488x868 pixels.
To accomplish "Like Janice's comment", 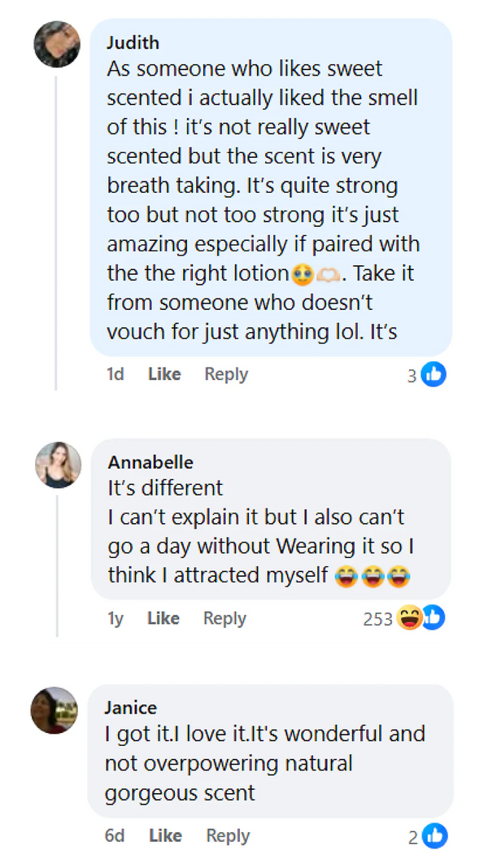I will (x=165, y=835).
